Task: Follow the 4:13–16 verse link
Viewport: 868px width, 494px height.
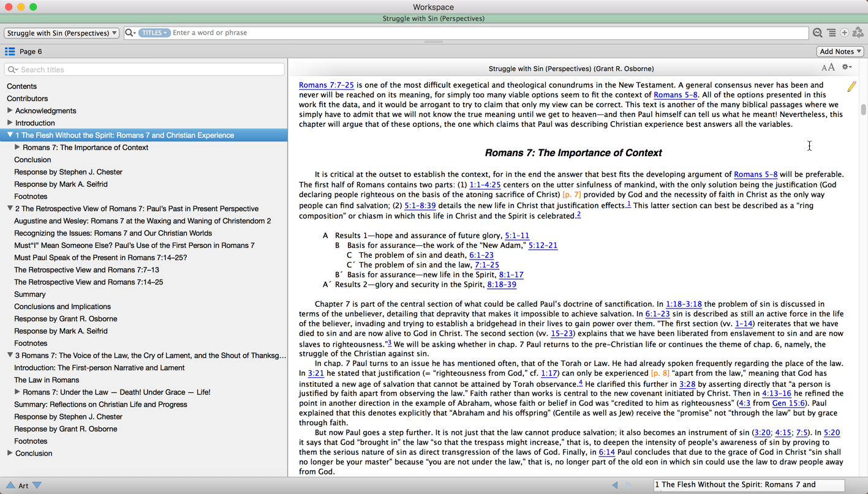Action: point(777,394)
